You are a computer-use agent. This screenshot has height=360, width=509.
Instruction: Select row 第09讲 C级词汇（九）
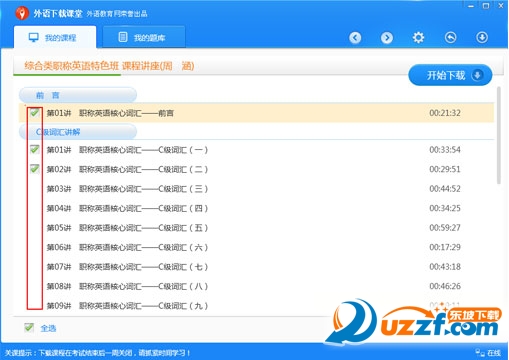[x=257, y=306]
